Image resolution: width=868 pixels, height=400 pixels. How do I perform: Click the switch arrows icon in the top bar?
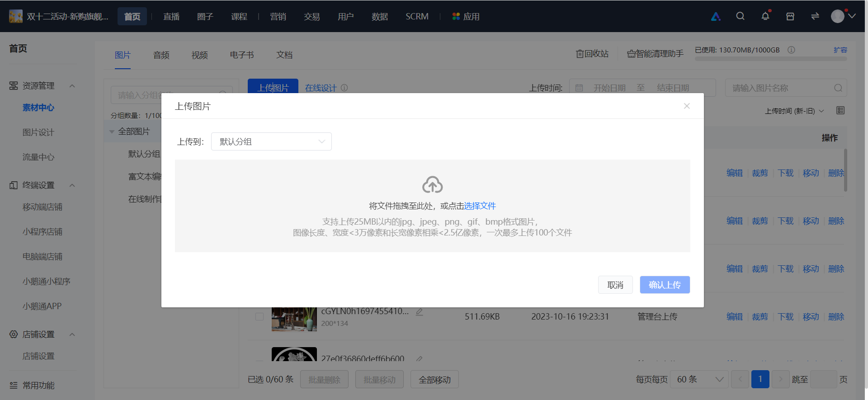click(815, 16)
